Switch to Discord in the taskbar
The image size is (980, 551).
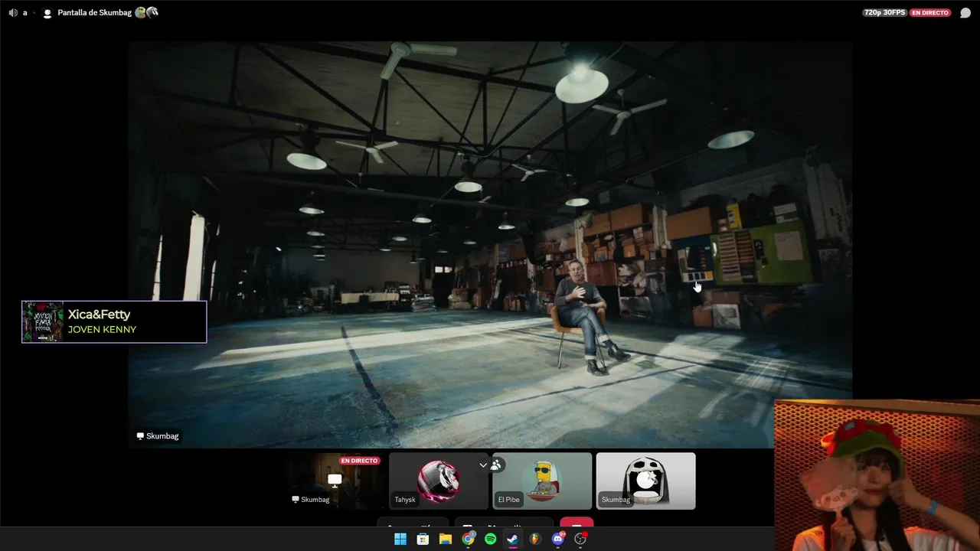point(558,539)
